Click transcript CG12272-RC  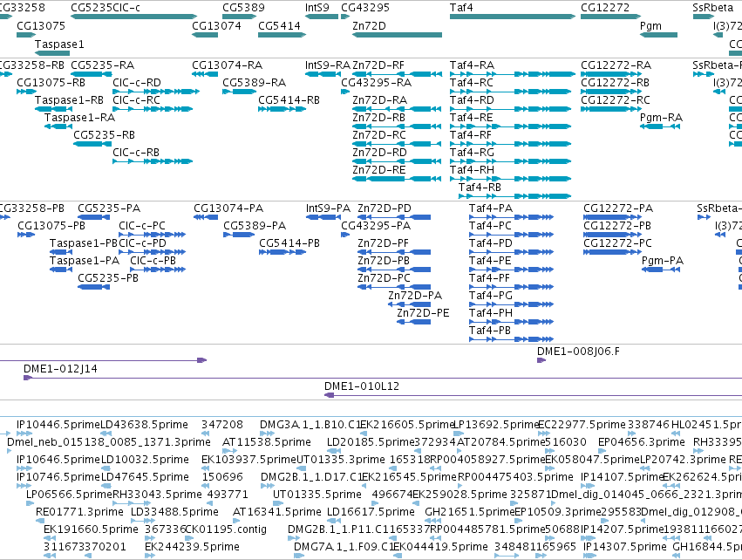pos(611,109)
